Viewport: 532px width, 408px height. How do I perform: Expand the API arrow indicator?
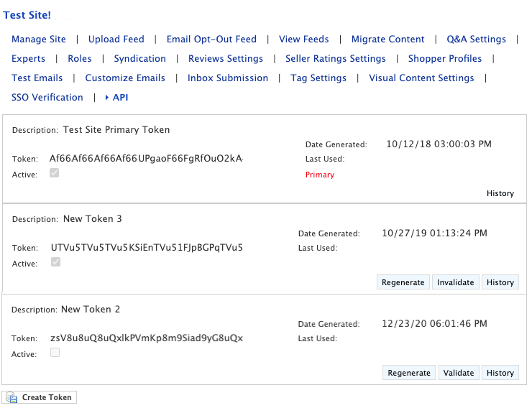[x=107, y=98]
